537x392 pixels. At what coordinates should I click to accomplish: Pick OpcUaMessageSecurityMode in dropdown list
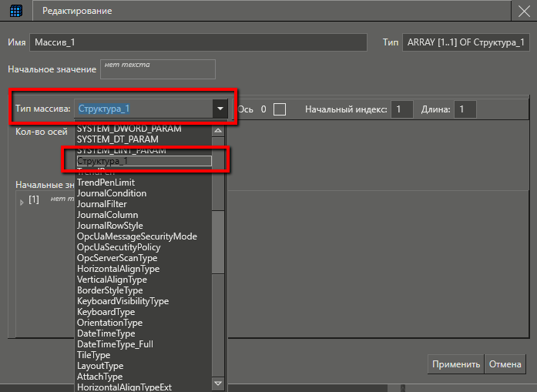[x=136, y=236]
